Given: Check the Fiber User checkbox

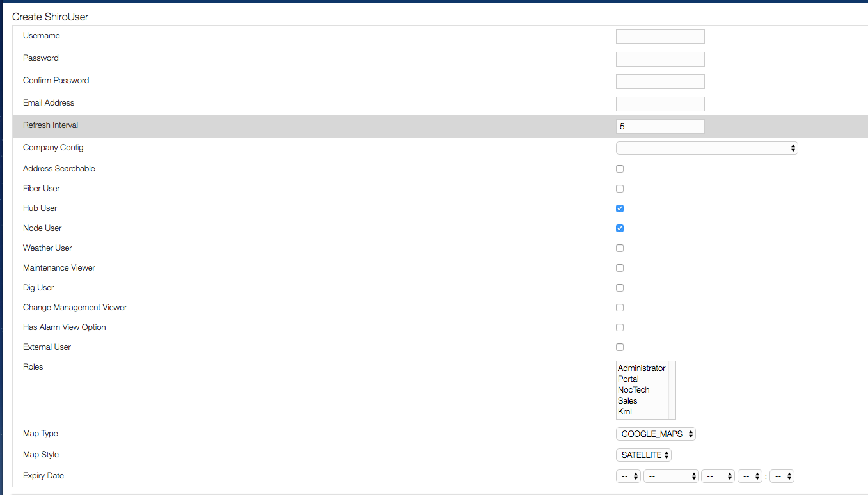Looking at the screenshot, I should [x=619, y=189].
